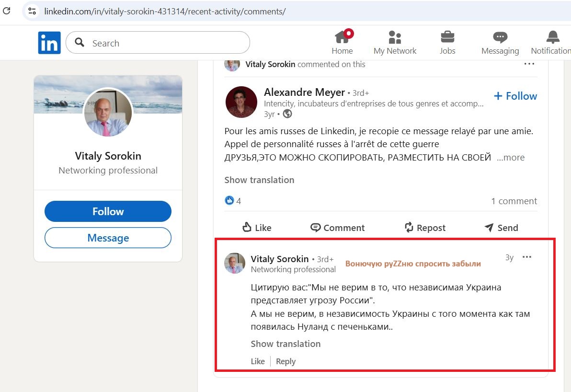Click the LinkedIn logo
This screenshot has width=571, height=392.
[x=49, y=42]
